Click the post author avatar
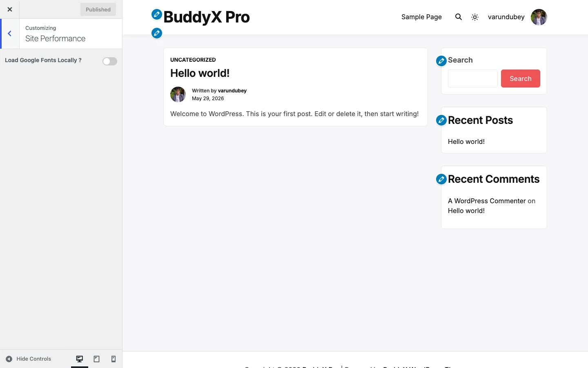The width and height of the screenshot is (588, 368). coord(178,94)
